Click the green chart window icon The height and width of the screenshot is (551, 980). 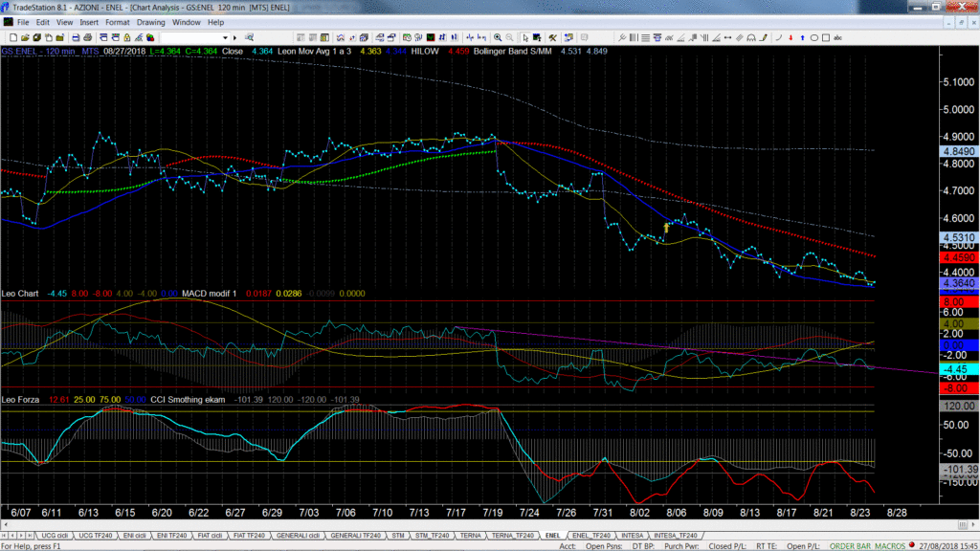click(x=431, y=38)
